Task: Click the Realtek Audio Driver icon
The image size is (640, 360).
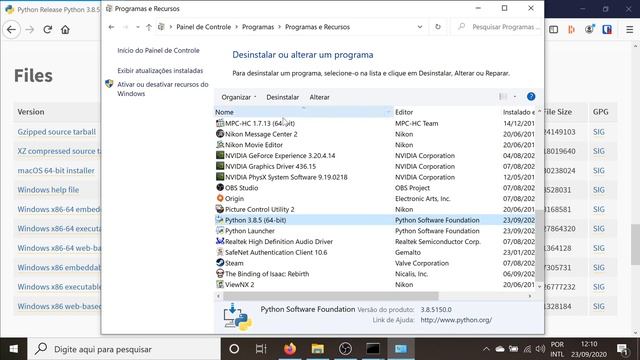Action: point(220,241)
